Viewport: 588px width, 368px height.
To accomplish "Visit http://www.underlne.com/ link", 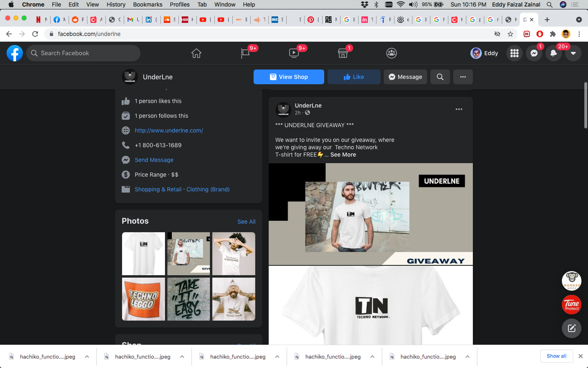I will (x=169, y=130).
